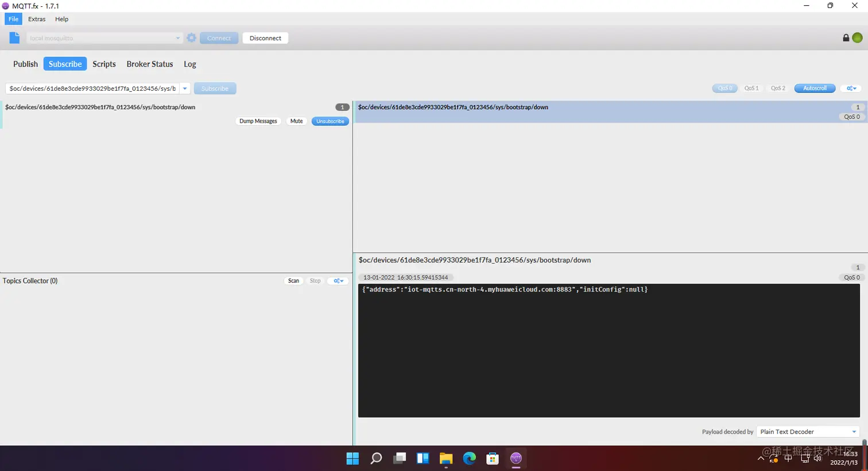The height and width of the screenshot is (471, 868).
Task: Select the received message row in list
Action: (611, 111)
